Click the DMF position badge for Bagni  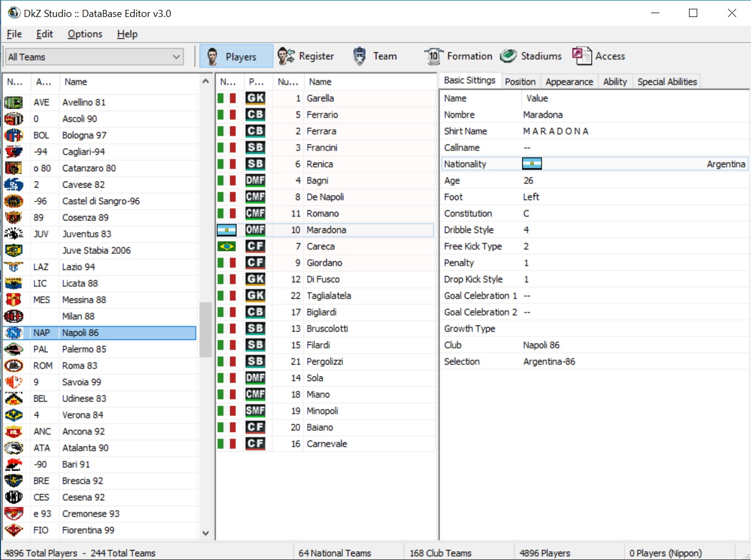[255, 180]
